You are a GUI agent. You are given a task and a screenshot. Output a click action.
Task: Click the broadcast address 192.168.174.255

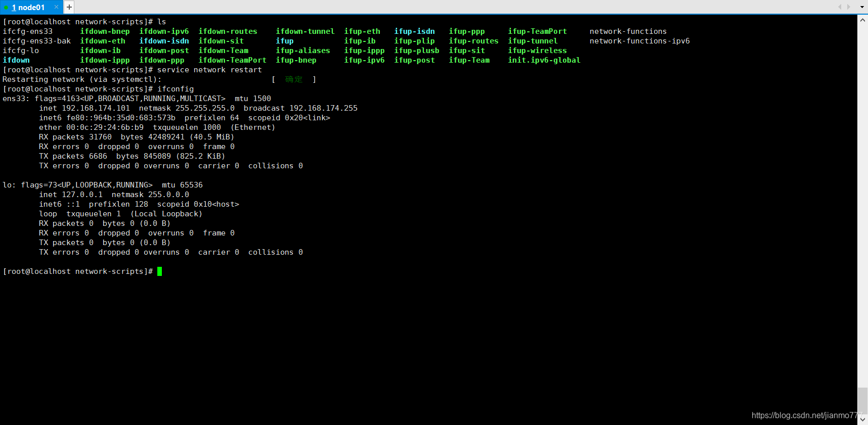point(323,108)
